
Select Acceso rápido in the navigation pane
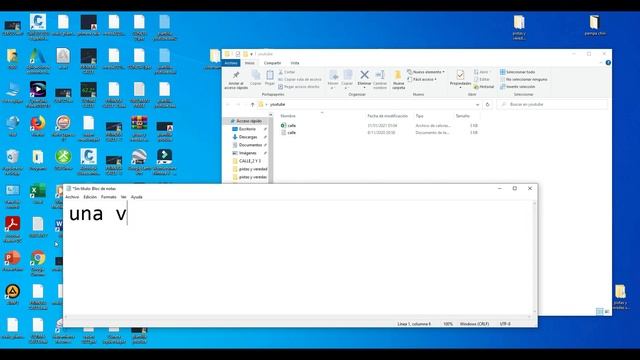point(246,121)
